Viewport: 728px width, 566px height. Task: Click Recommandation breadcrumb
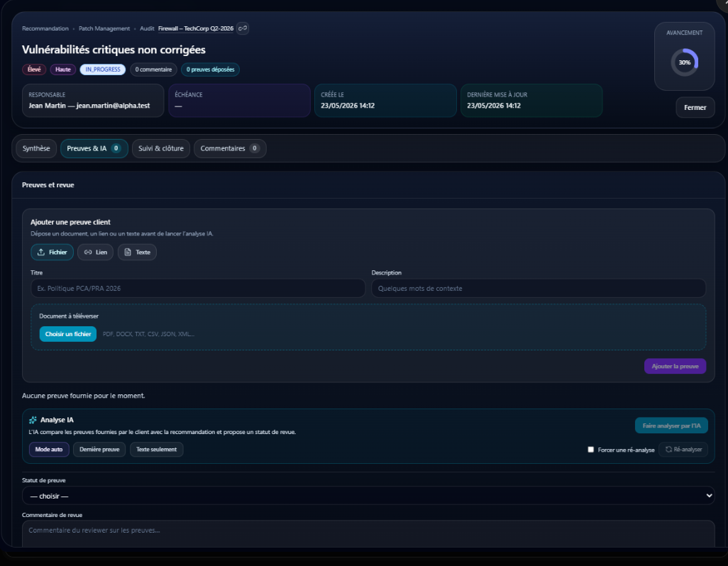(45, 28)
